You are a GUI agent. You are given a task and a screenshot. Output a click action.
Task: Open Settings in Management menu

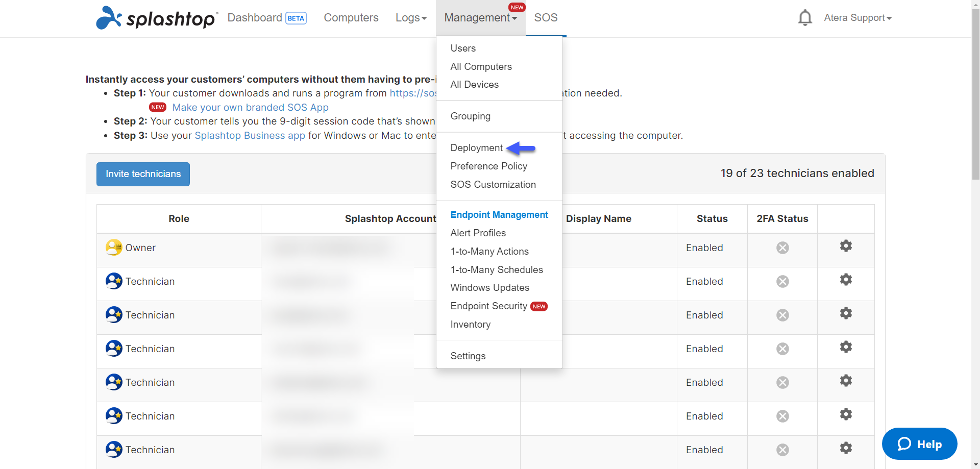(468, 356)
